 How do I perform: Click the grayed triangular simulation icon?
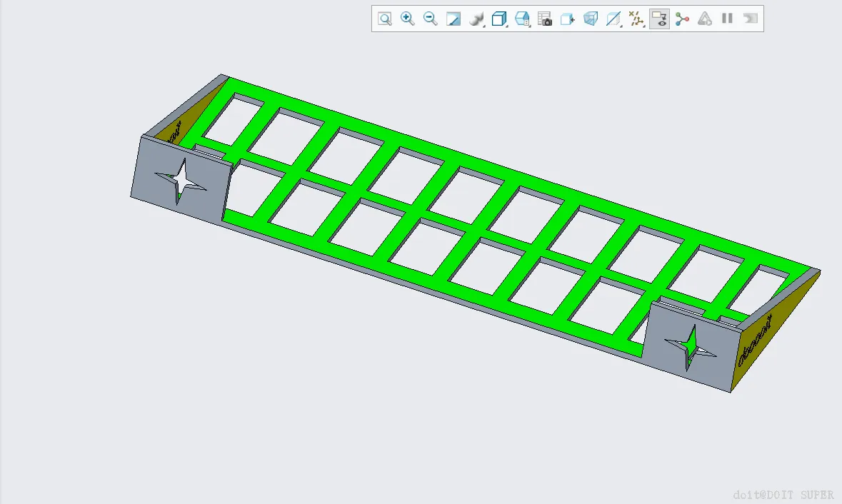click(705, 19)
